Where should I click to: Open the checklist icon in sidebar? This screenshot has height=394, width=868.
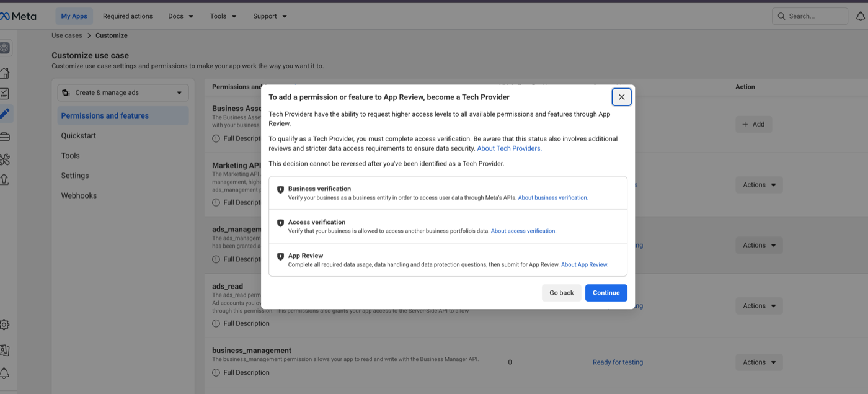tap(4, 94)
